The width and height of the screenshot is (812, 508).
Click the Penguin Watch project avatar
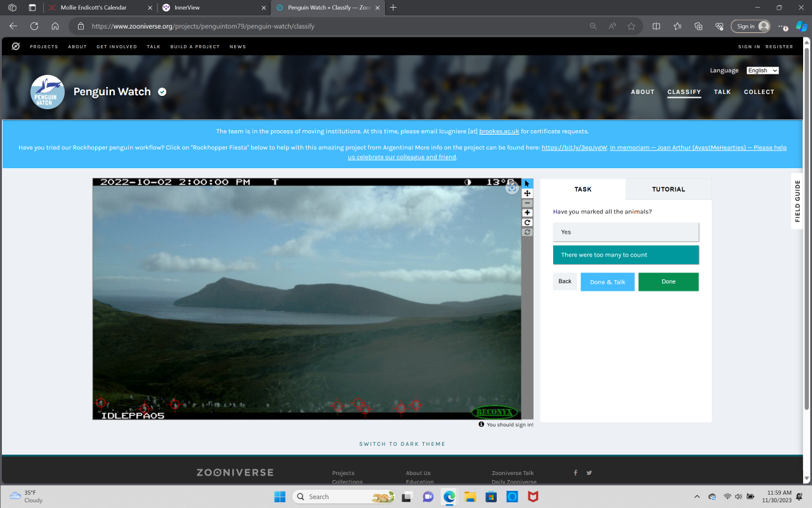pos(48,92)
